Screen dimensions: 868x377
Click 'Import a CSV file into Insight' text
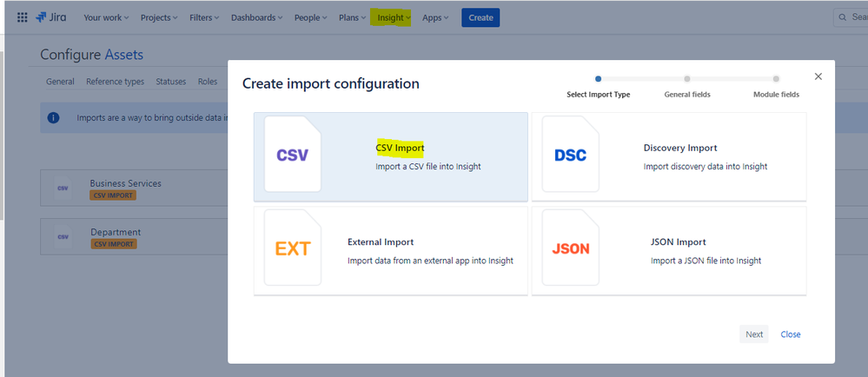pos(427,166)
